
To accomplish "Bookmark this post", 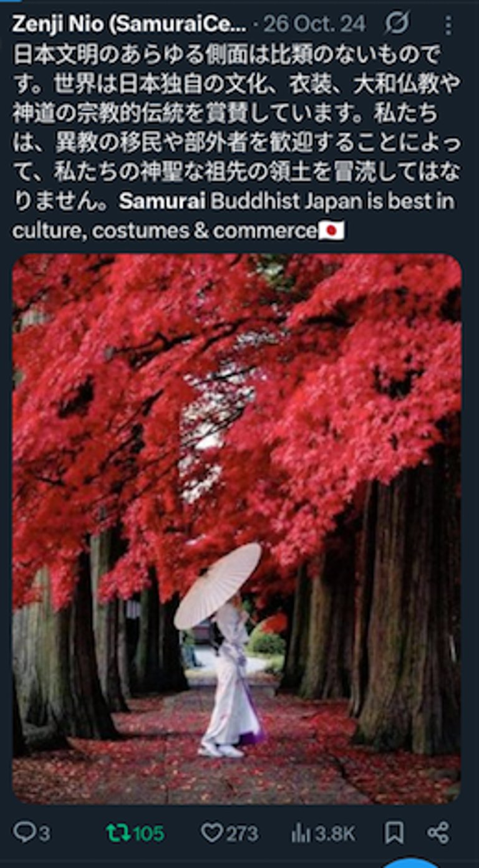I will click(x=394, y=833).
